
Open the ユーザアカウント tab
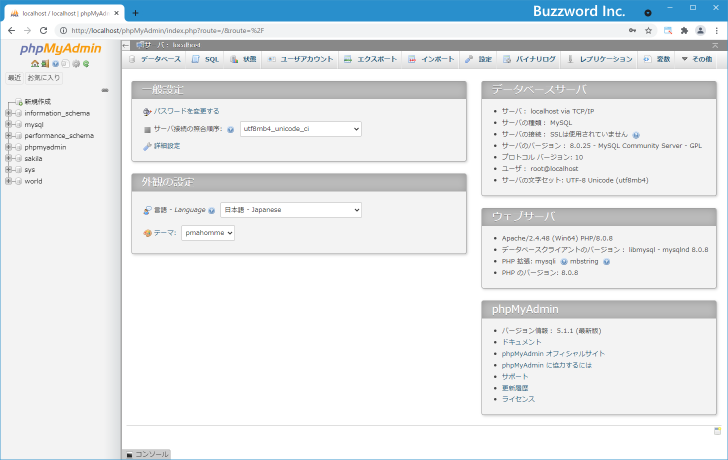(300, 59)
